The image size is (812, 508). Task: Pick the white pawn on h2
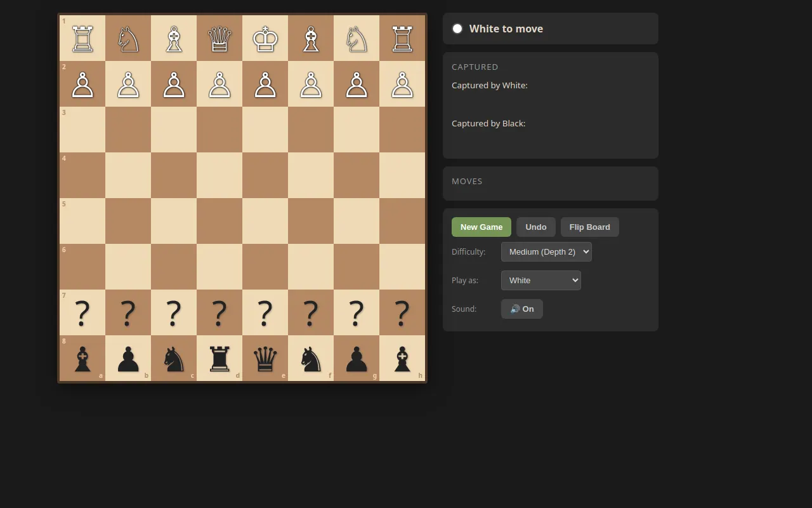402,84
